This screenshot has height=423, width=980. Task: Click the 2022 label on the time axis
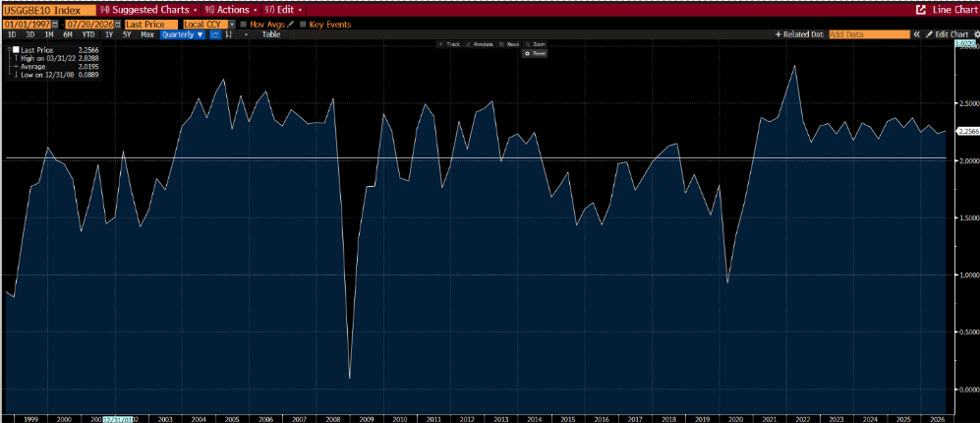(803, 419)
